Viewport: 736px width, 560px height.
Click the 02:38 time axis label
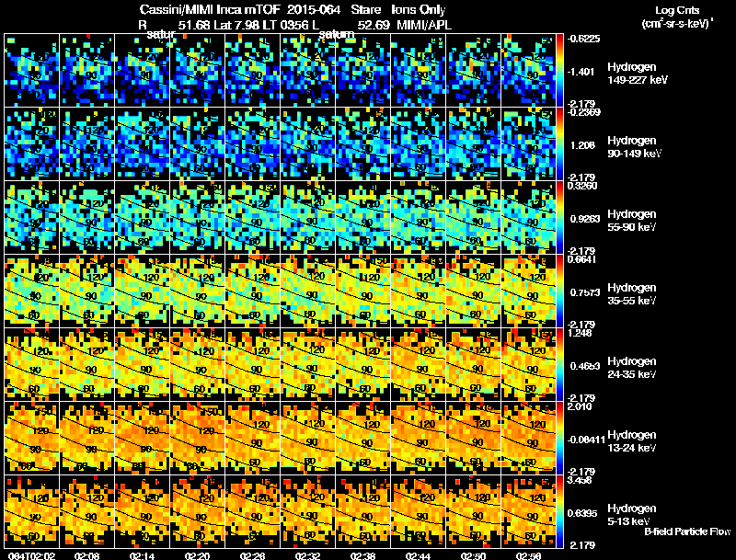pos(362,556)
